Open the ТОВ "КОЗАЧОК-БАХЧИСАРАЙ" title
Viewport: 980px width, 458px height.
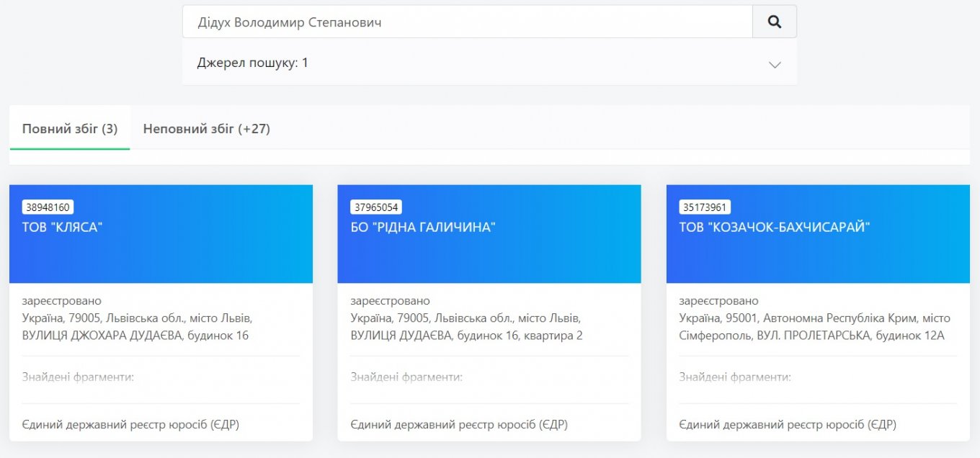tap(775, 228)
